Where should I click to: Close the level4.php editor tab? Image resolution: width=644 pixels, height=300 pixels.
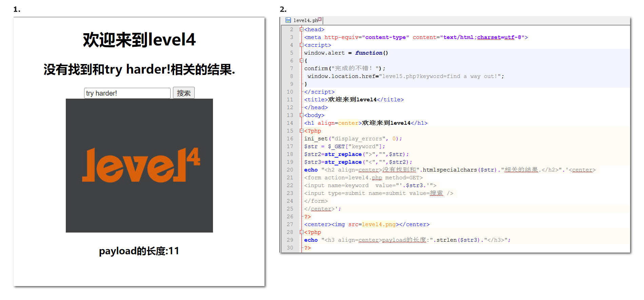[x=319, y=19]
